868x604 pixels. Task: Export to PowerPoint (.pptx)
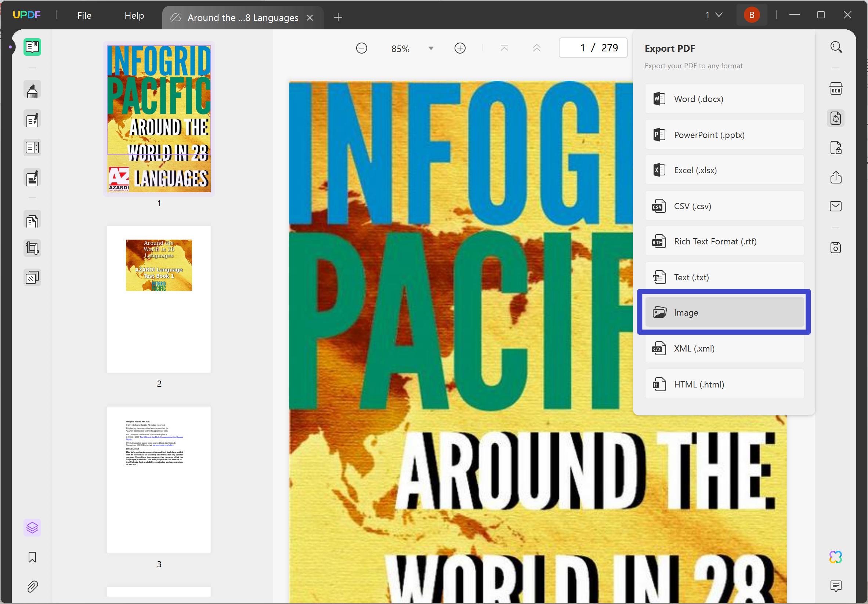[724, 135]
